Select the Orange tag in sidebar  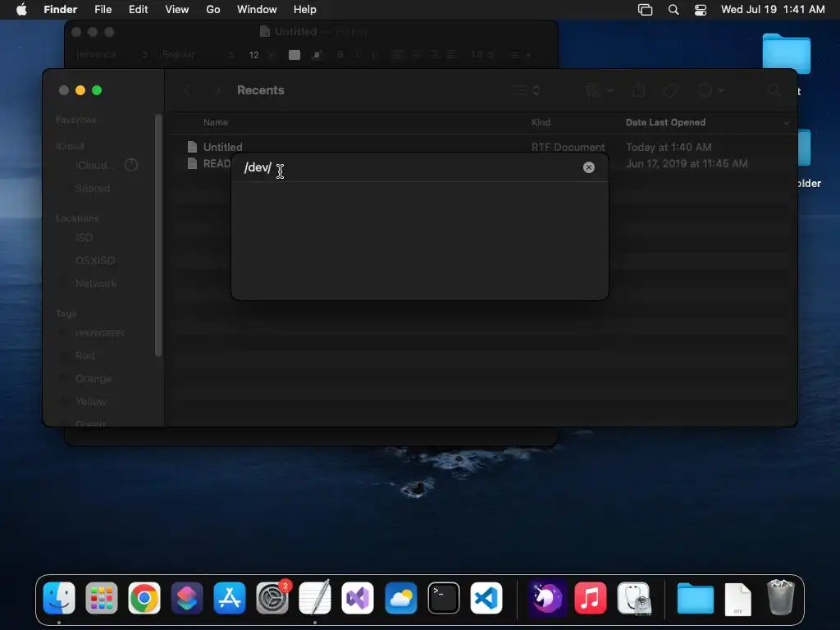pos(94,379)
